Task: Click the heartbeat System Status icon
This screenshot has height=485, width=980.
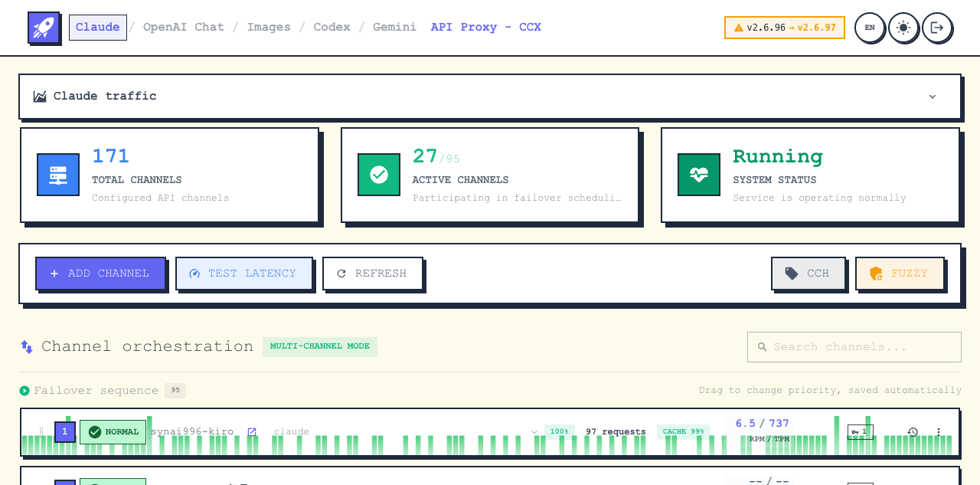Action: pos(699,175)
